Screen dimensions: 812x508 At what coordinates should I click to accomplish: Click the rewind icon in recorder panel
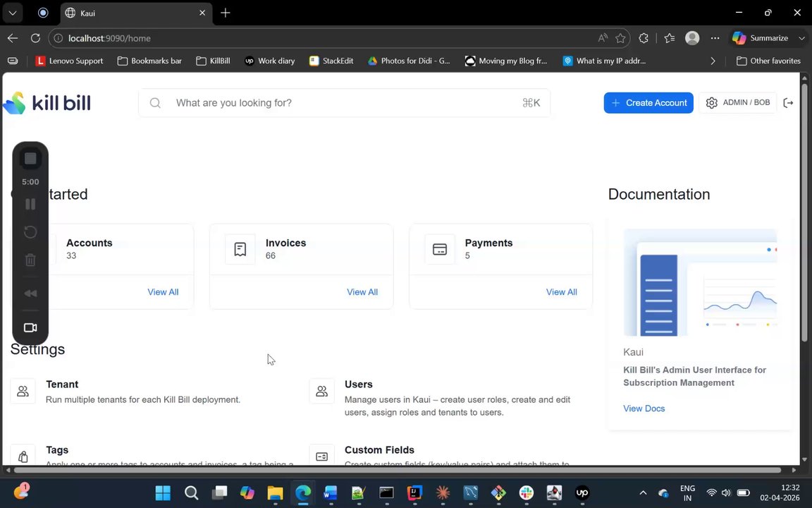(x=30, y=294)
